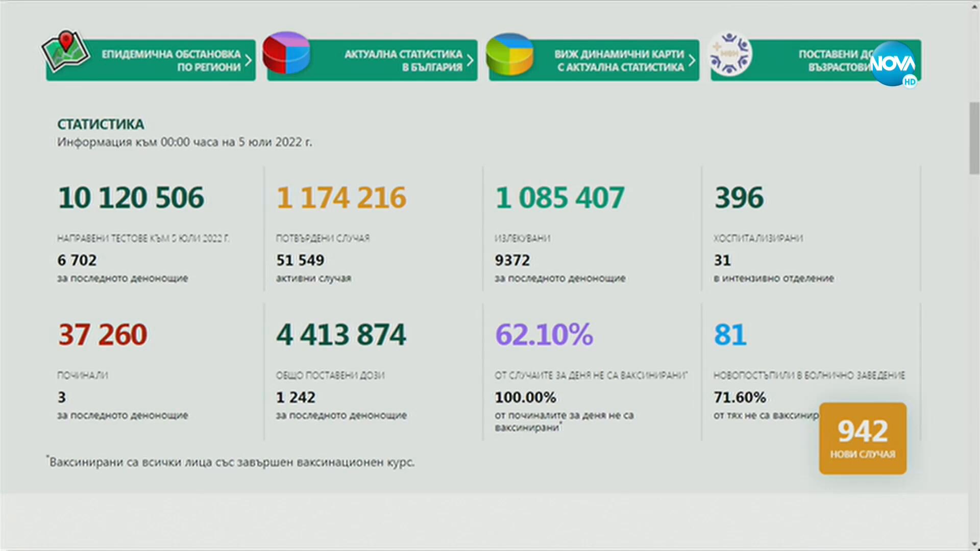
Task: Click the 942 нови случая orange badge
Action: [x=863, y=438]
